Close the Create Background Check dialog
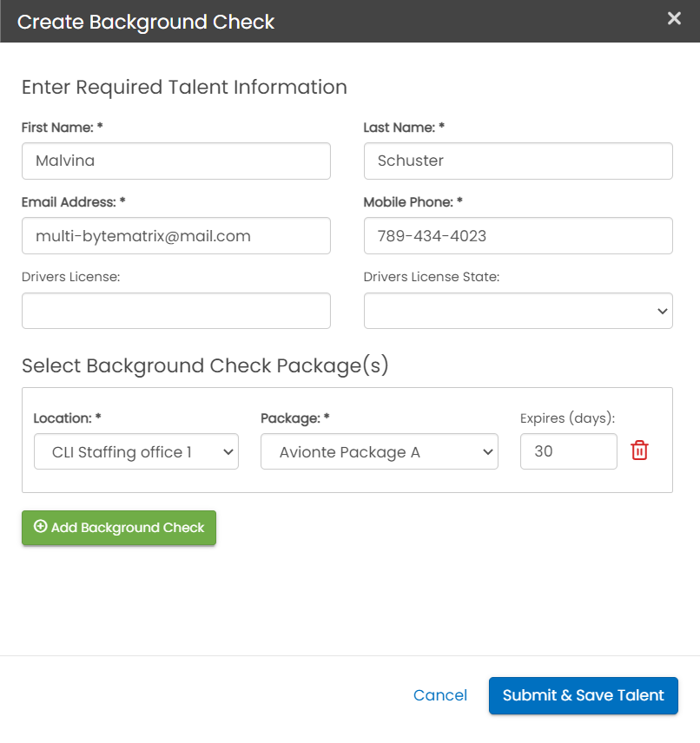Viewport: 700px width, 743px height. click(675, 18)
